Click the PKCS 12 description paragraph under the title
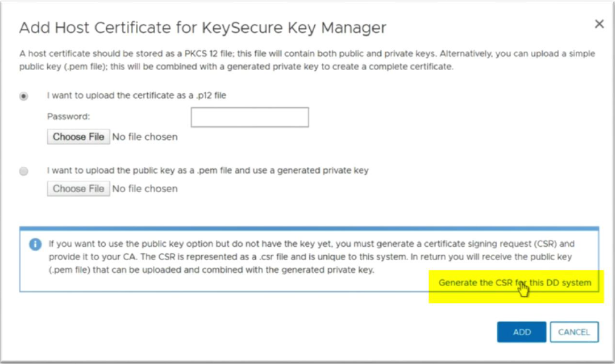 click(307, 60)
